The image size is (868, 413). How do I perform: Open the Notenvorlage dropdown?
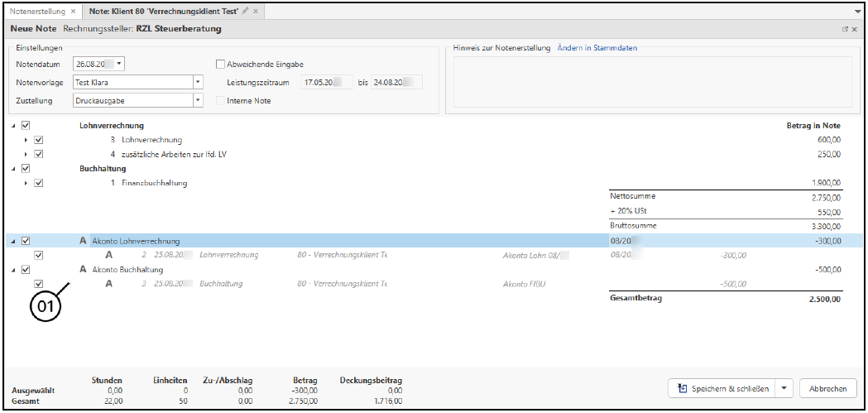(198, 83)
